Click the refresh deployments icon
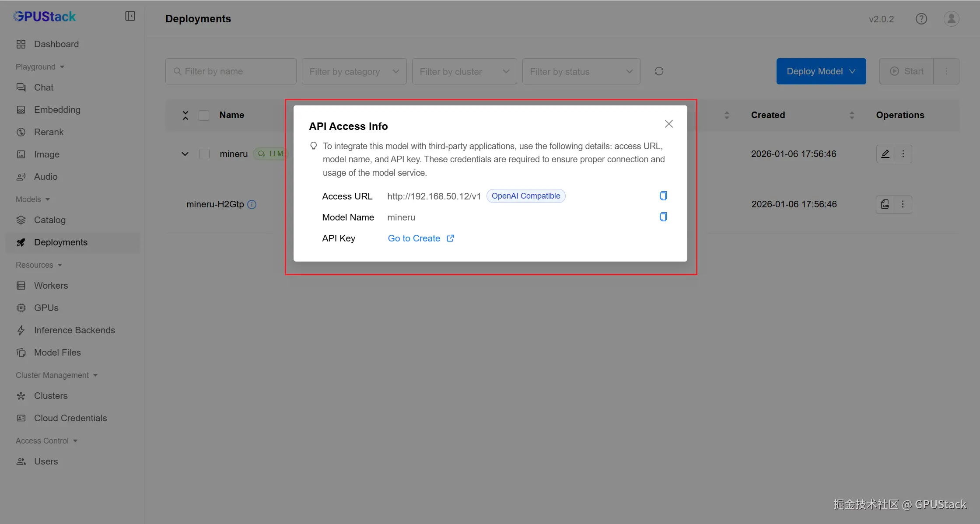Viewport: 980px width, 524px height. point(659,71)
